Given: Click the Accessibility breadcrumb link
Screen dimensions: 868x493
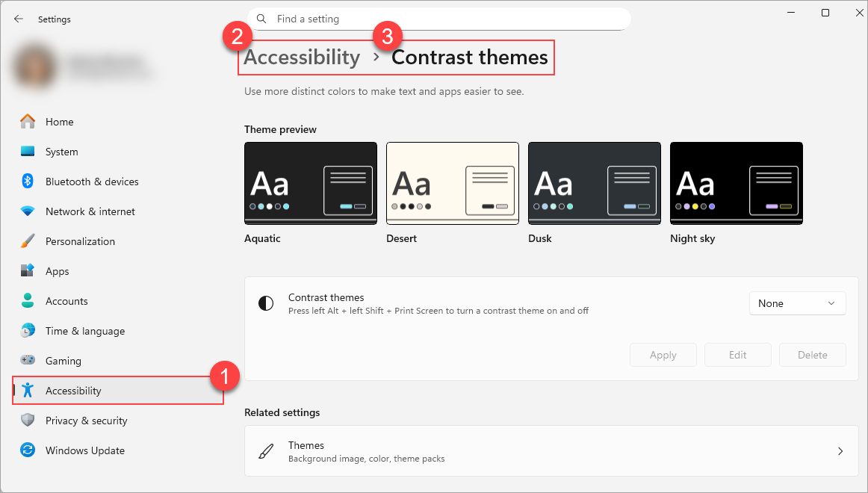Looking at the screenshot, I should pos(302,57).
